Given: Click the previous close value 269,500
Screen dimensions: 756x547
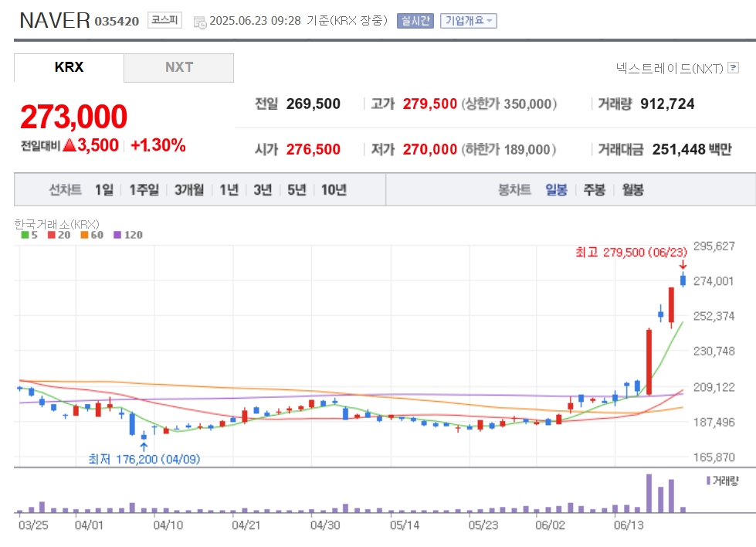Looking at the screenshot, I should click(314, 104).
